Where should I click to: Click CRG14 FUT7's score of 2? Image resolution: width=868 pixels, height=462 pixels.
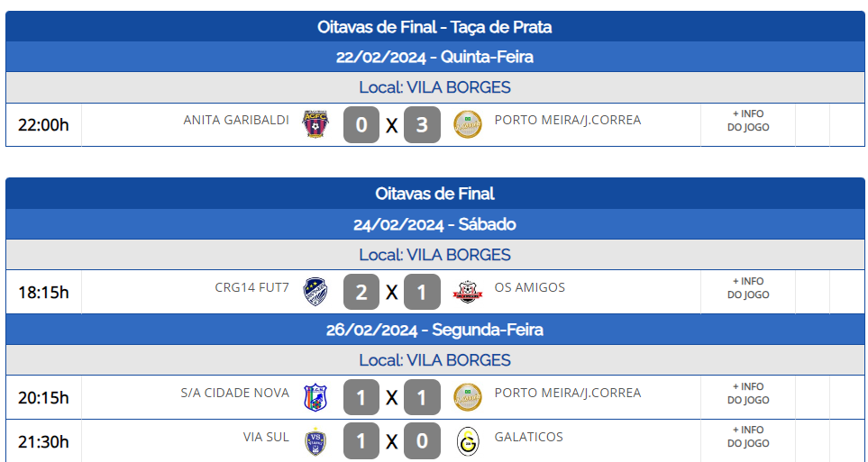coord(361,293)
